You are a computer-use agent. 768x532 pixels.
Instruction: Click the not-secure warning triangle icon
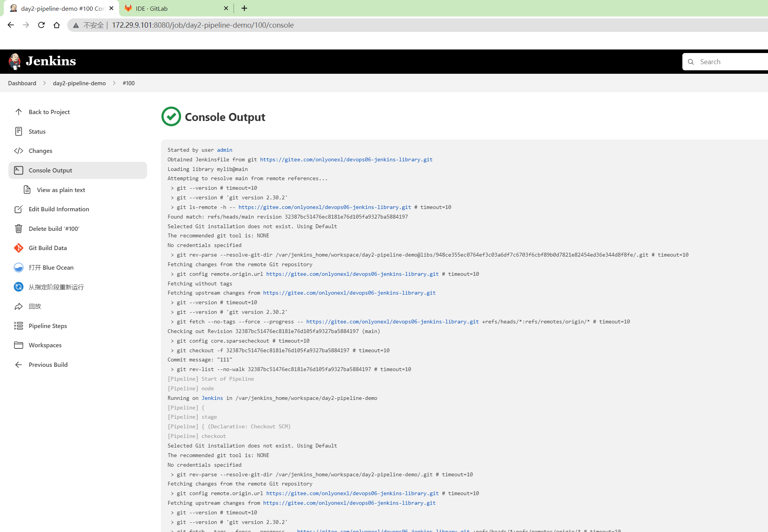point(76,25)
